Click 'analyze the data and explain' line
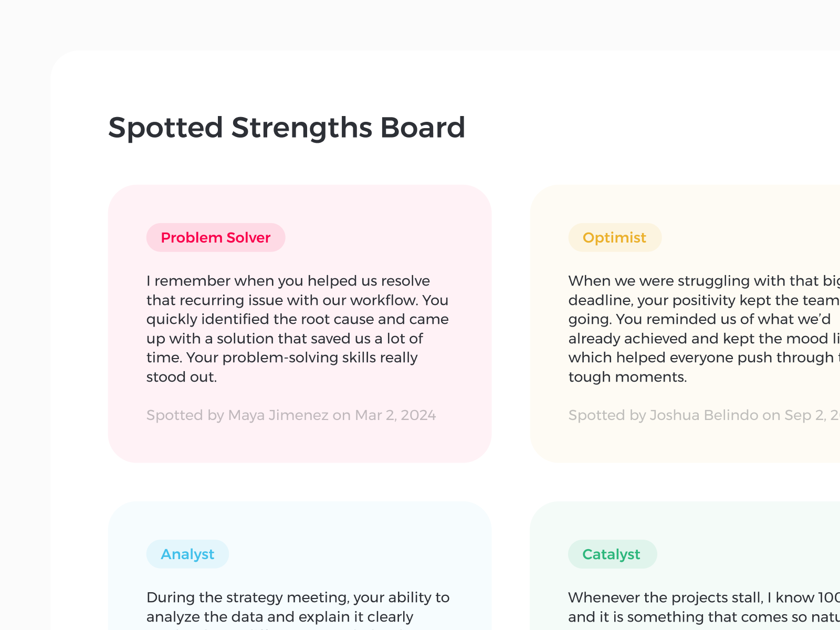Image resolution: width=840 pixels, height=630 pixels. tap(280, 617)
